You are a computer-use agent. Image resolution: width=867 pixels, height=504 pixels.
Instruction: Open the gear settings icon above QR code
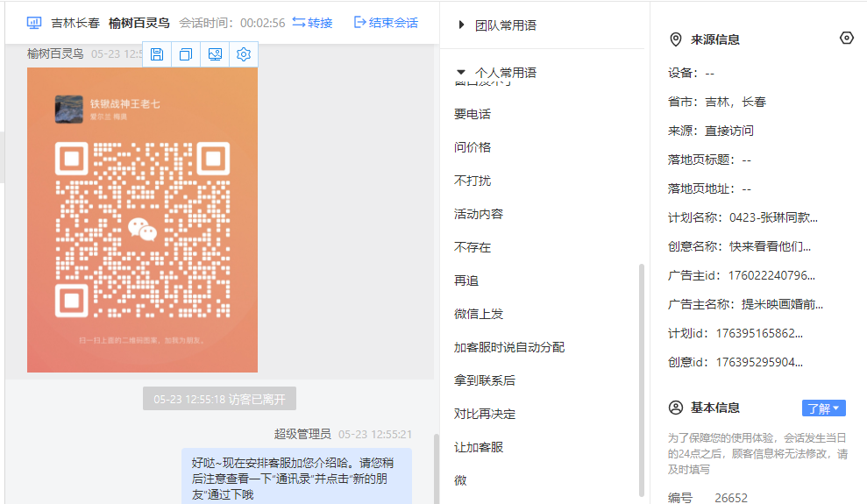coord(244,54)
